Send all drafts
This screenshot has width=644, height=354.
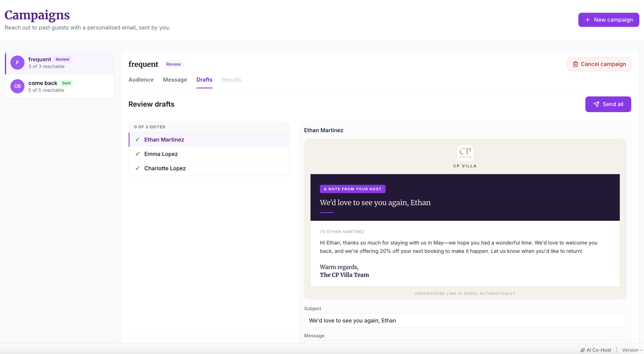(x=608, y=104)
